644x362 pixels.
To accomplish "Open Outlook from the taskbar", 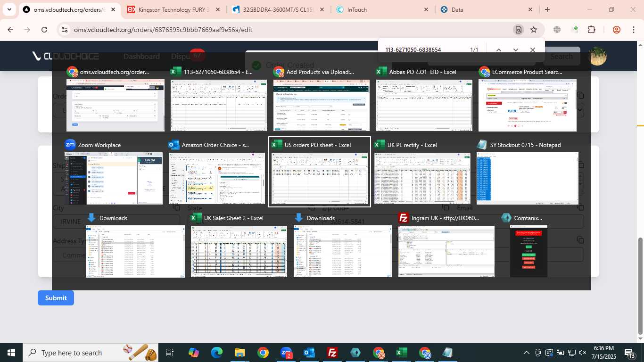I will tap(309, 353).
